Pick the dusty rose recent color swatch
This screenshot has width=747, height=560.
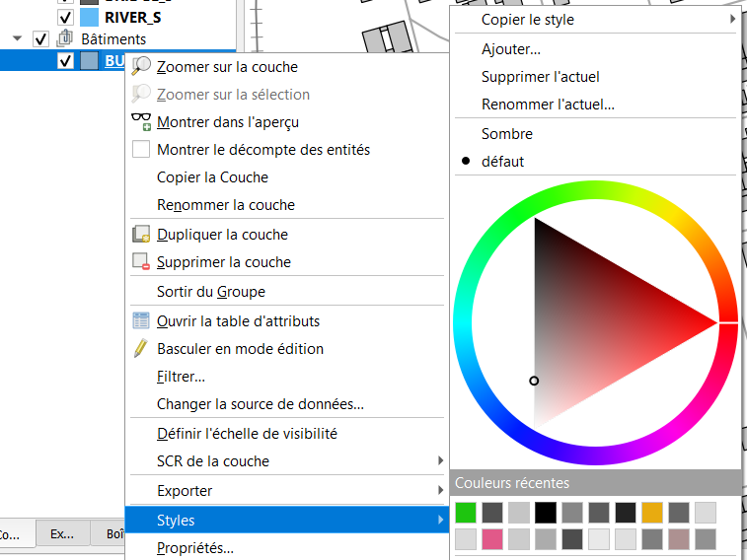679,539
